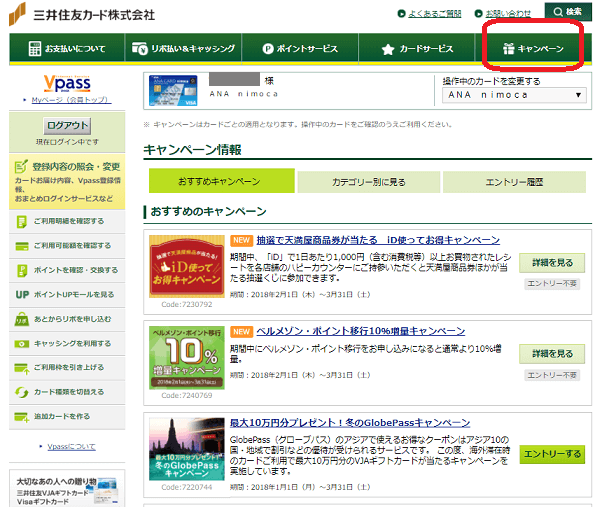Viewport: 601px width, 507px height.
Task: Click 詳細を見る for iD campaign
Action: pos(552,263)
